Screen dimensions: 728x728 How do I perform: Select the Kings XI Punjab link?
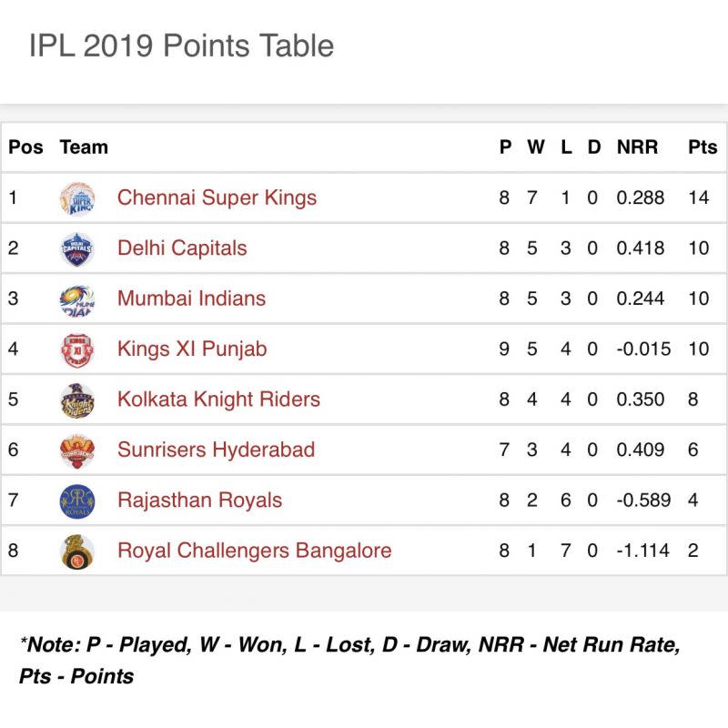192,349
